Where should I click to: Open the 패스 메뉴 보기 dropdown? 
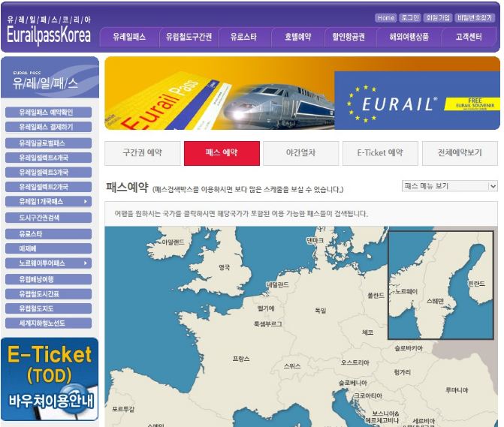pos(450,186)
